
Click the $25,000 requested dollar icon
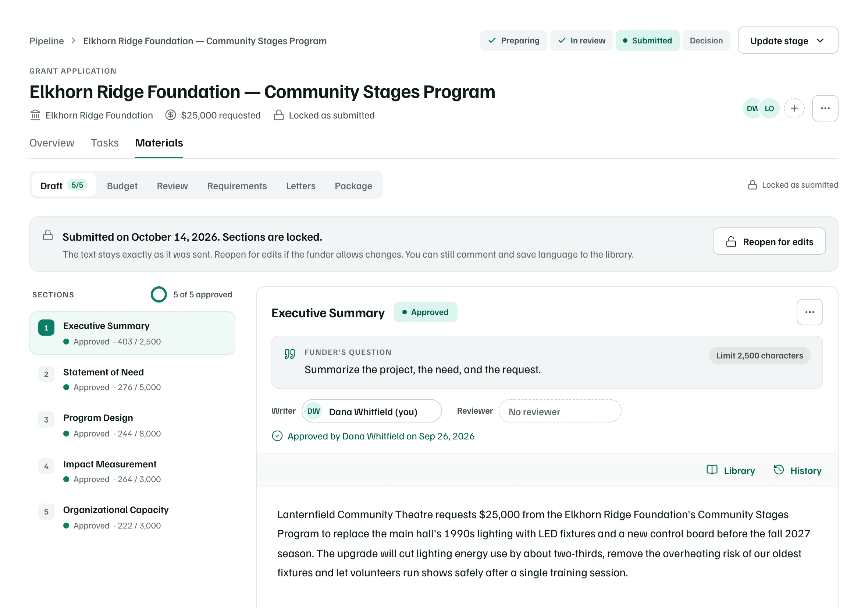pyautogui.click(x=171, y=115)
